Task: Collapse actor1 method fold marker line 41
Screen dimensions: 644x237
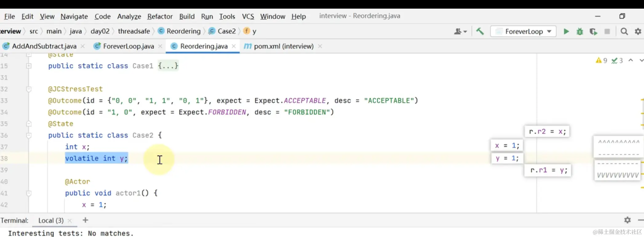Action: click(x=29, y=193)
